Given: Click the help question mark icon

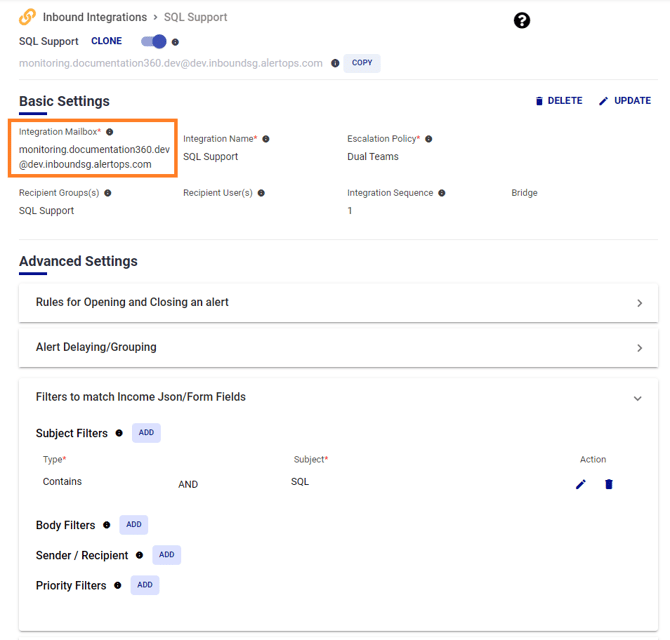Looking at the screenshot, I should click(522, 20).
